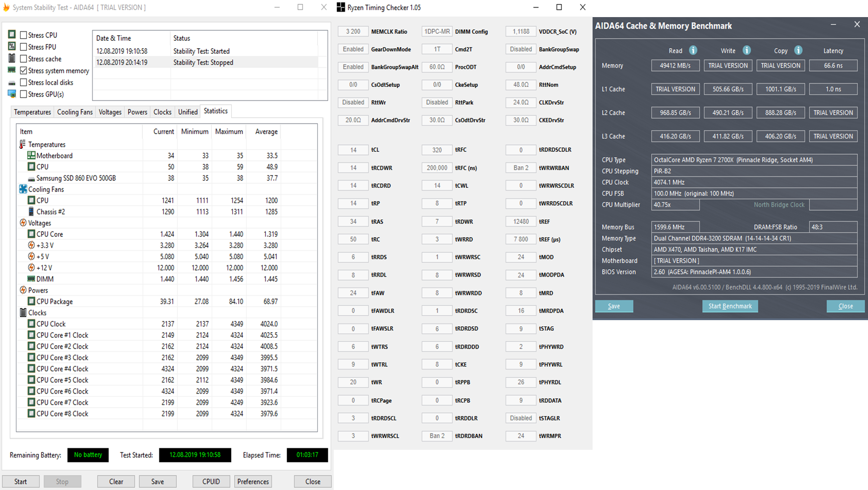Click the Stress cache icon

pyautogui.click(x=12, y=58)
